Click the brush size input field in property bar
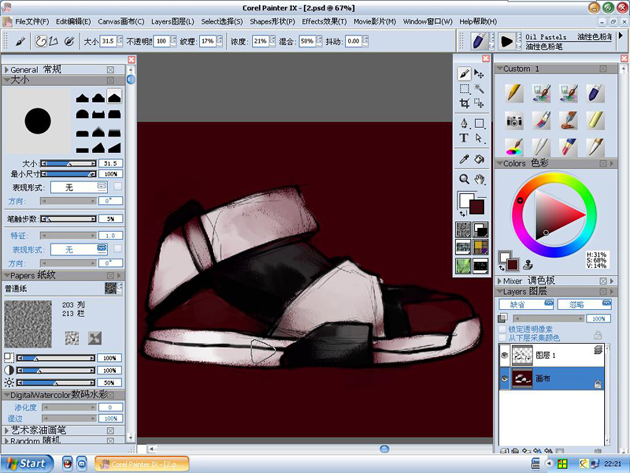The height and width of the screenshot is (473, 630). pos(108,41)
